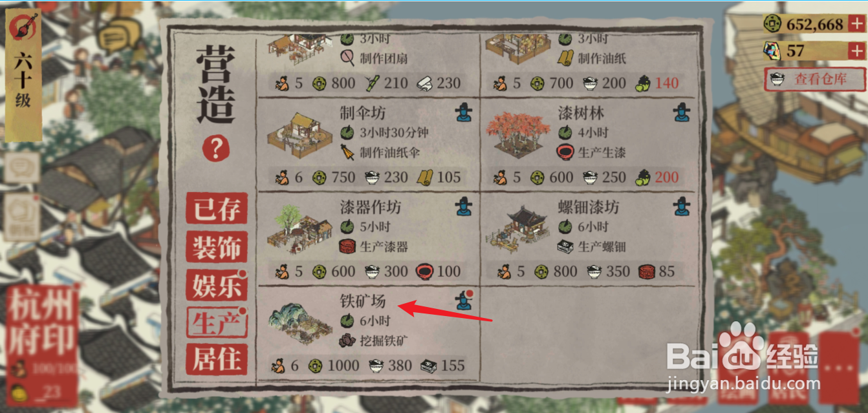This screenshot has width=868, height=413.
Task: Open the chat speech bubble icon
Action: coord(120,32)
